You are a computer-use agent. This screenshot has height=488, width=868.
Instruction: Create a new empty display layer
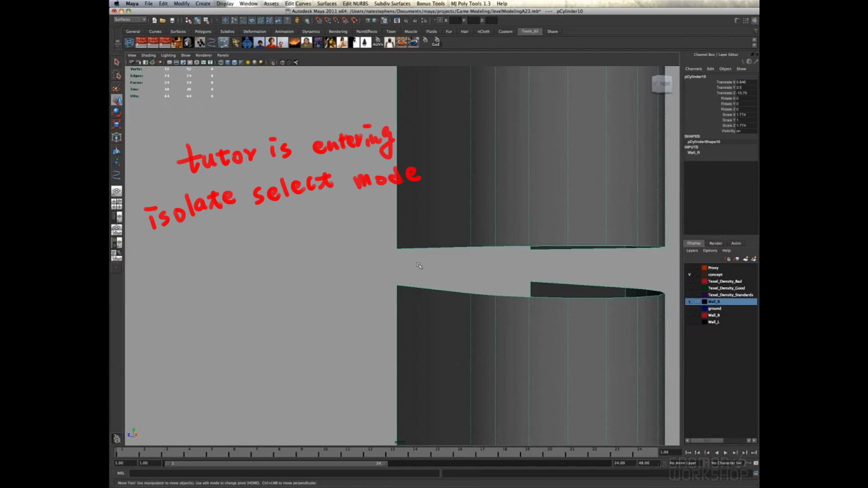click(x=745, y=259)
